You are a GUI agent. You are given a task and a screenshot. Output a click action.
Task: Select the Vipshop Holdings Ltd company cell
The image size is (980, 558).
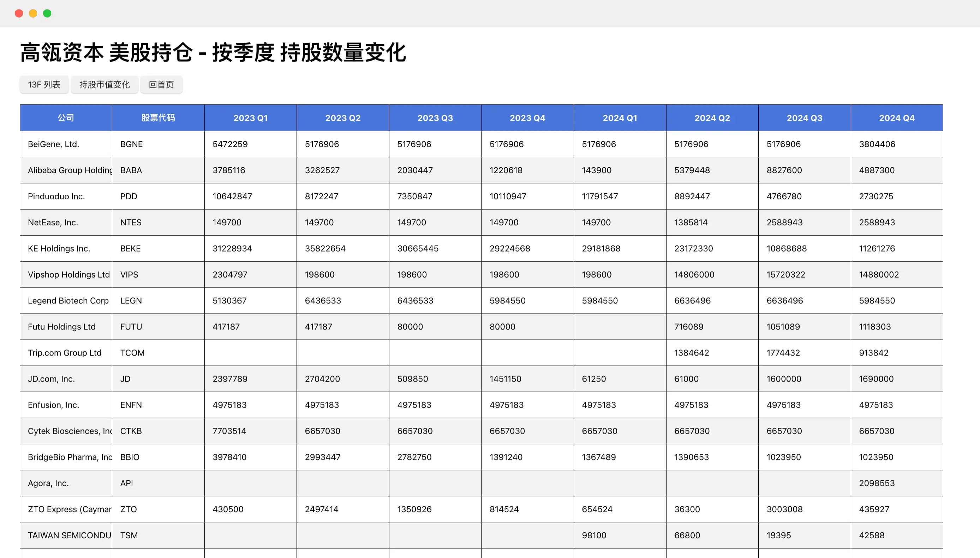pyautogui.click(x=66, y=274)
